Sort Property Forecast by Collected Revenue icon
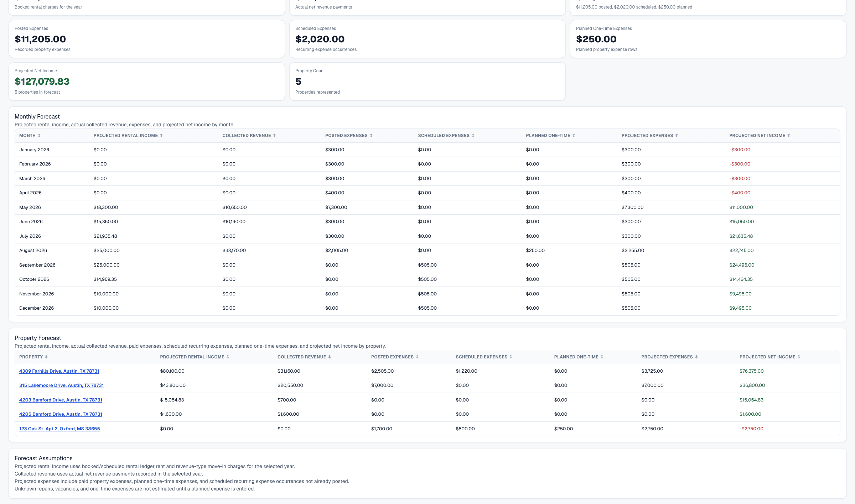855x504 pixels. tap(330, 357)
